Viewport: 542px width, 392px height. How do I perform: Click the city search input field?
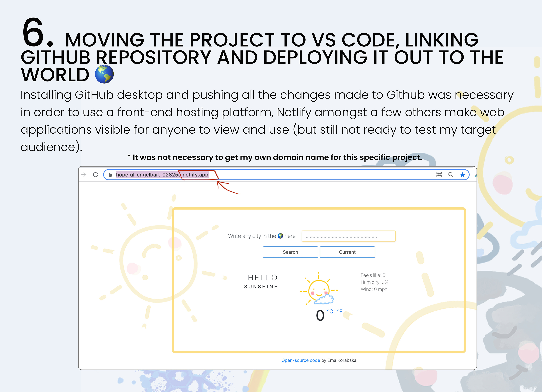pos(348,236)
